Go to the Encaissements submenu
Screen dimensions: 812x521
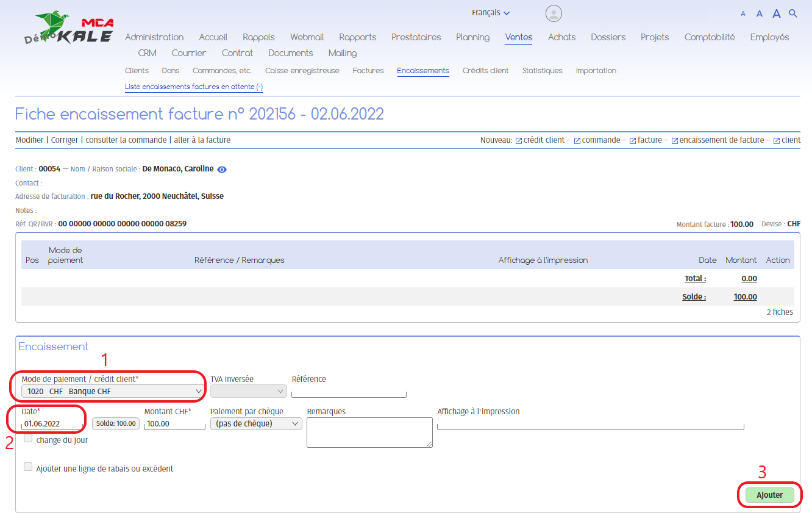coord(423,71)
